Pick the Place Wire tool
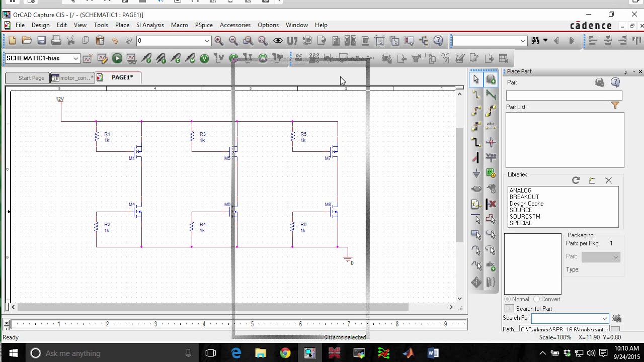 click(x=476, y=95)
